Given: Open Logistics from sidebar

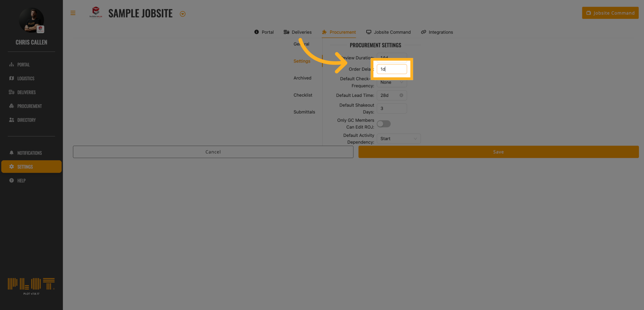Looking at the screenshot, I should pyautogui.click(x=25, y=78).
